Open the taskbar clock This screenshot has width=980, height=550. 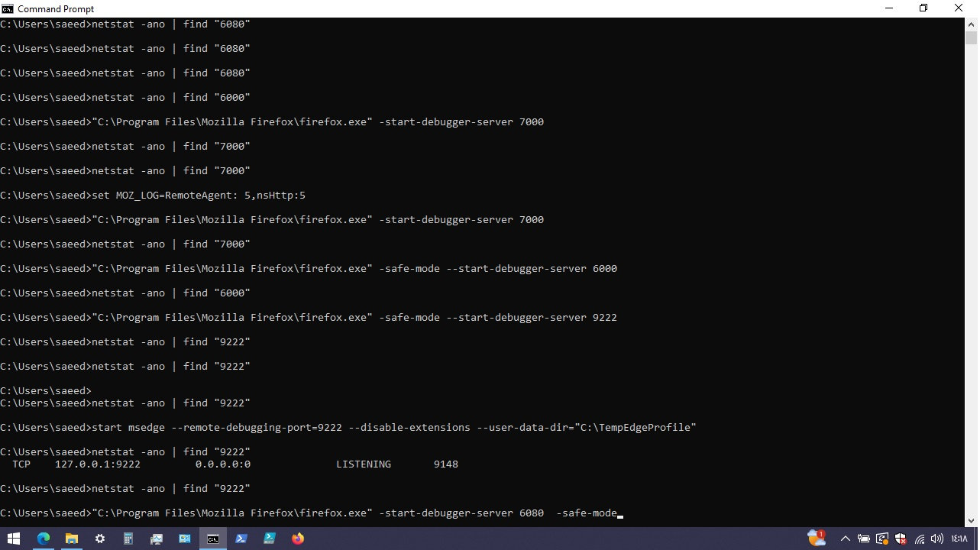point(959,539)
